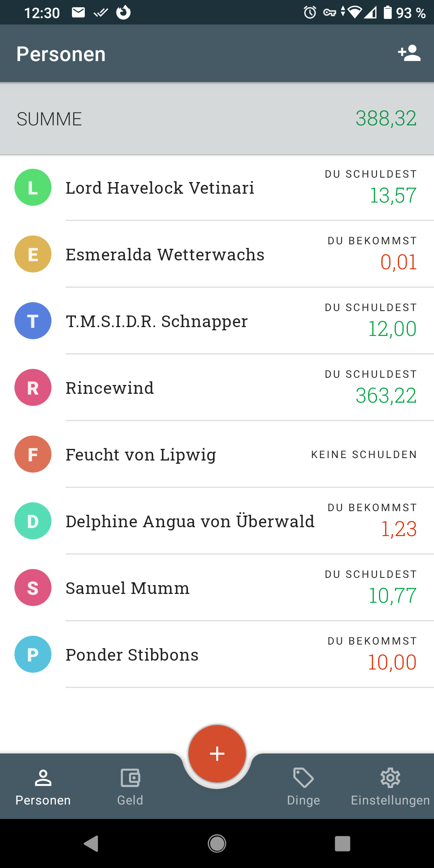This screenshot has width=434, height=868.
Task: Select Delphine Angua von Überwald
Action: [190, 522]
